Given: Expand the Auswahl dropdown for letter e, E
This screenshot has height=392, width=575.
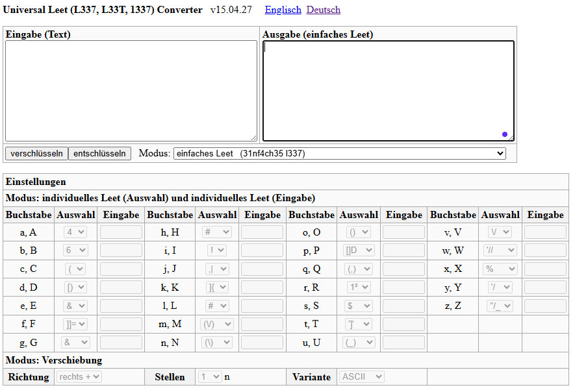Looking at the screenshot, I should point(75,306).
